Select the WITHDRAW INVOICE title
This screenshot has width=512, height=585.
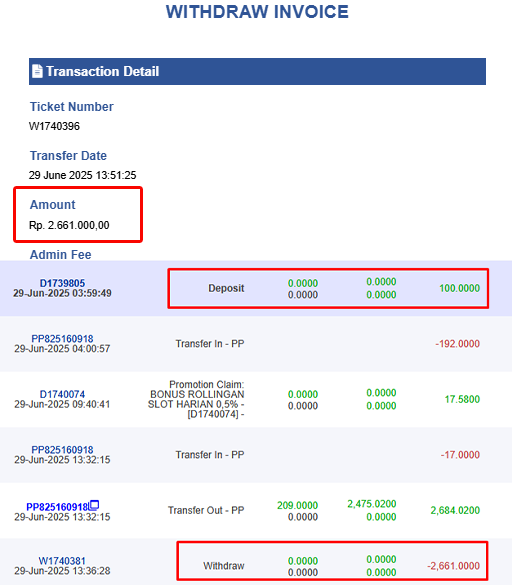click(x=257, y=12)
